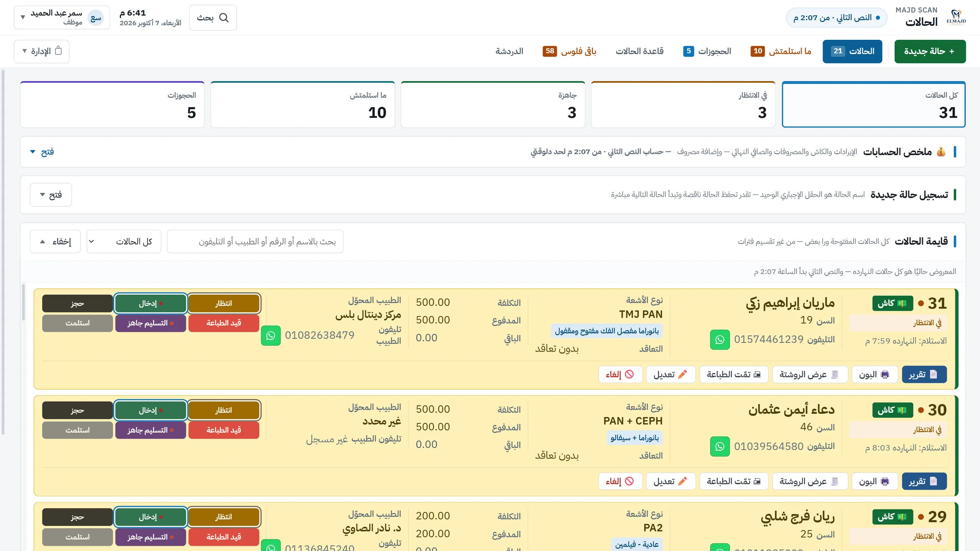Click the page vertical scrollbar
The width and height of the screenshot is (980, 551).
click(x=3, y=253)
